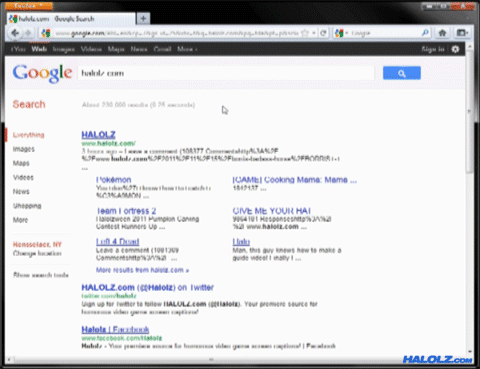Open the HALOLZ search result link
The width and height of the screenshot is (480, 369).
98,135
